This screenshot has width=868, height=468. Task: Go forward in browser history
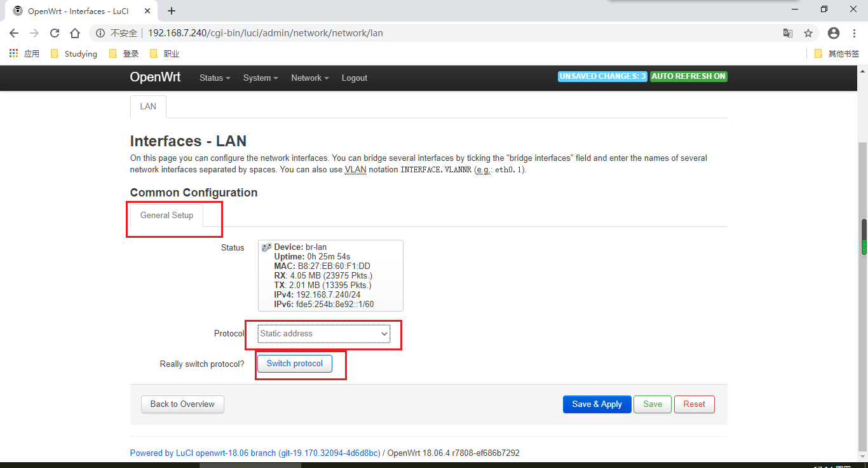(x=34, y=33)
